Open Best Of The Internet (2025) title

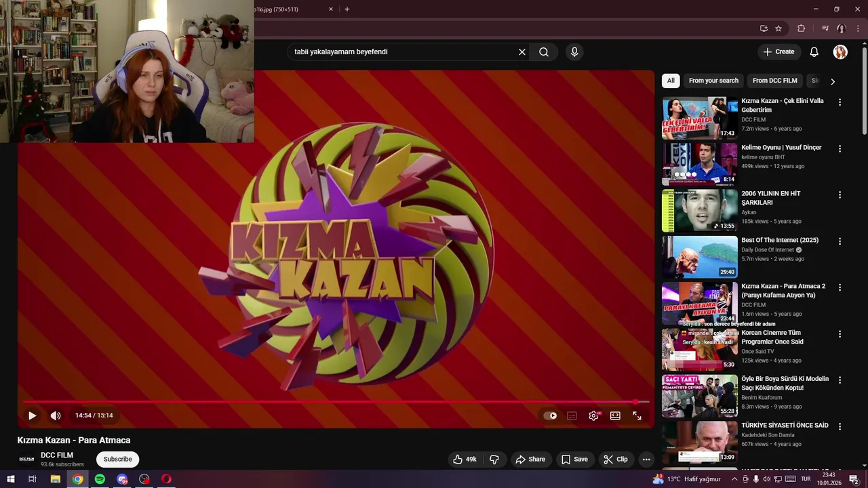click(780, 240)
